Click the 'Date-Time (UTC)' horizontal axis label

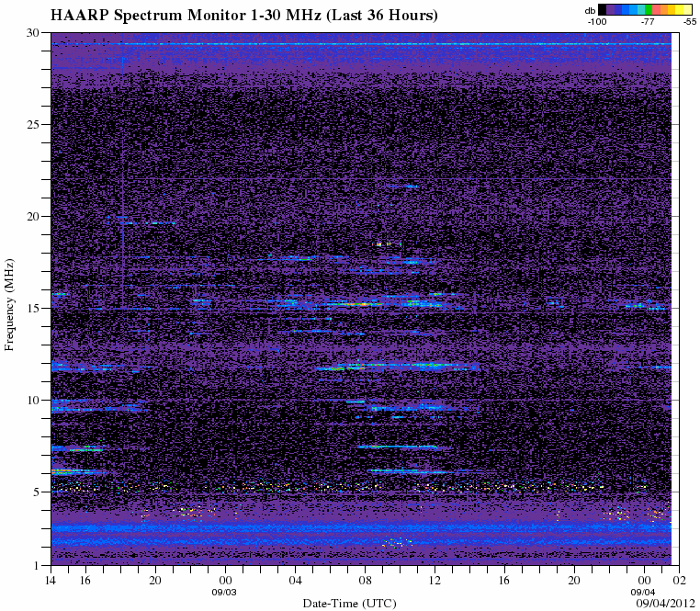pos(350,604)
